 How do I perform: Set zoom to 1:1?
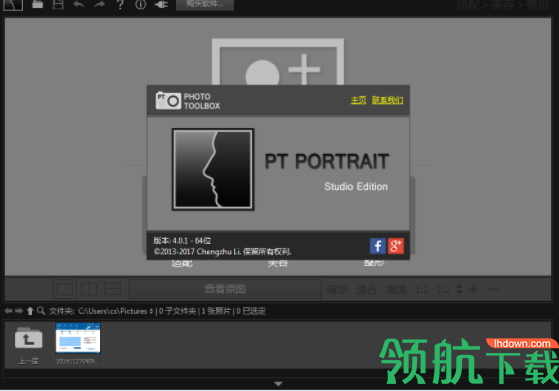421,290
